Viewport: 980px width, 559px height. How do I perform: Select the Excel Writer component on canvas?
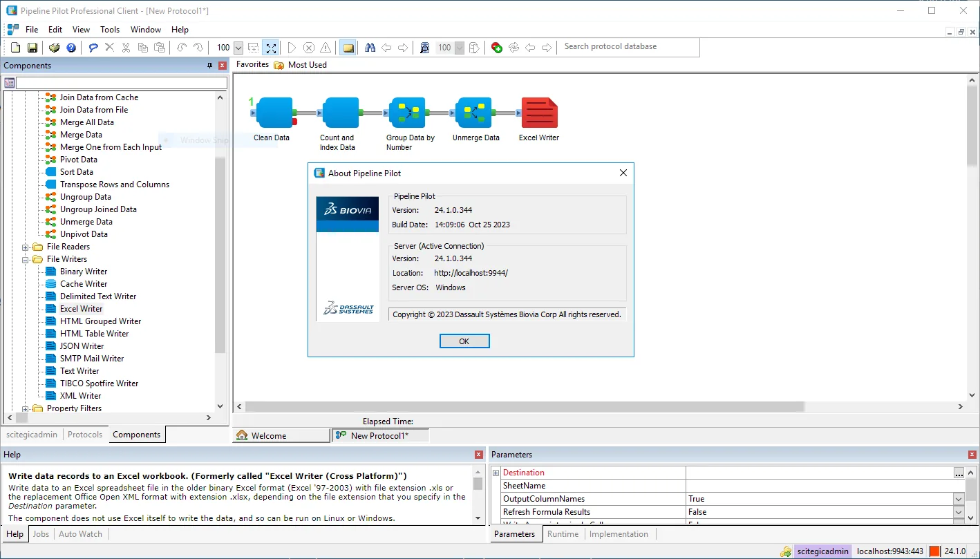[x=539, y=113]
